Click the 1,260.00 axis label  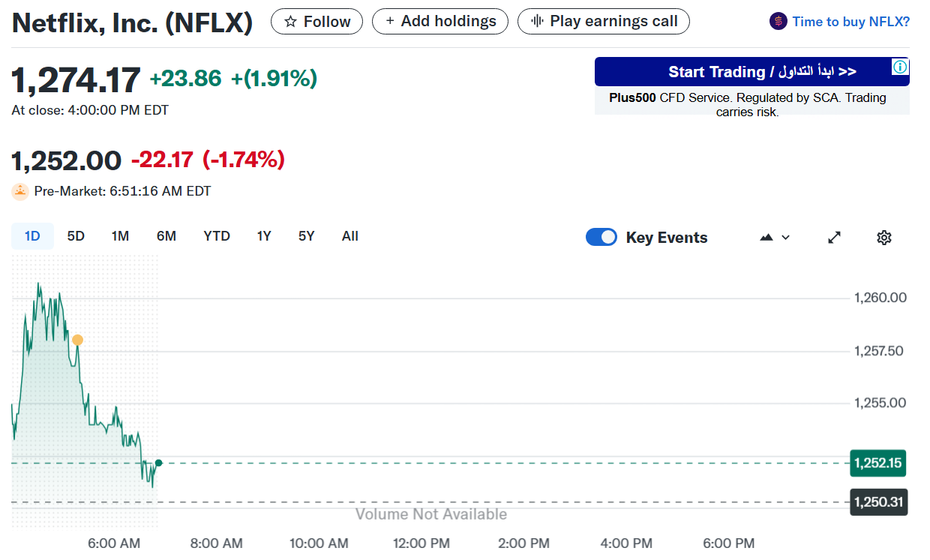880,298
